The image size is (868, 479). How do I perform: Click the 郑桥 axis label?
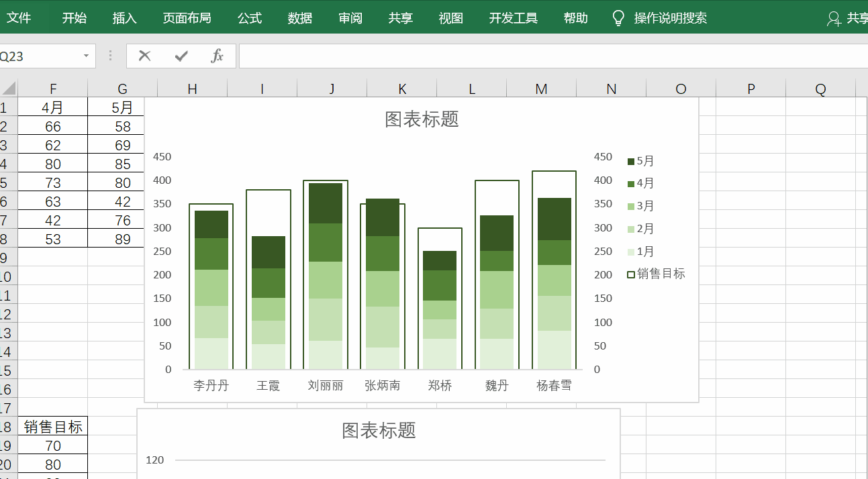[440, 386]
